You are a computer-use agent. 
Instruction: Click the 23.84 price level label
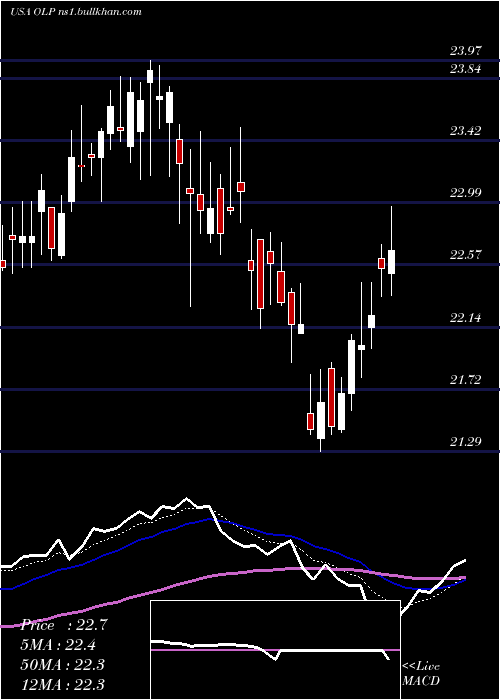[465, 69]
